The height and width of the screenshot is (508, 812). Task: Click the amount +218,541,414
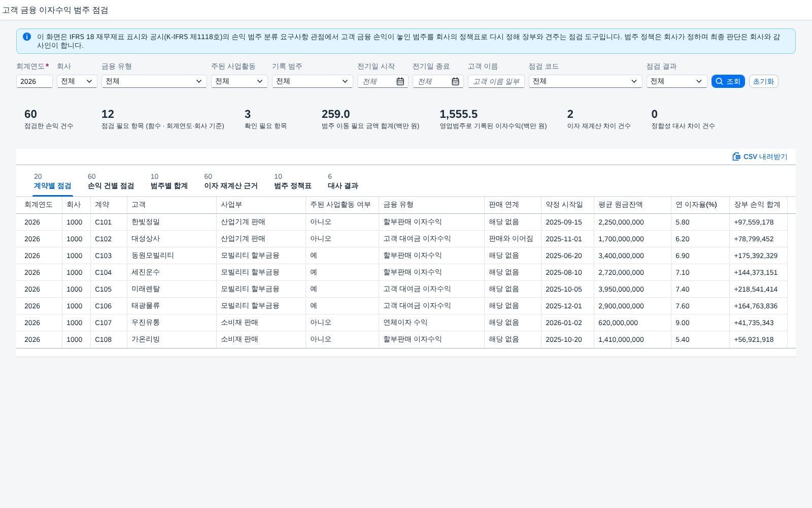pos(756,289)
